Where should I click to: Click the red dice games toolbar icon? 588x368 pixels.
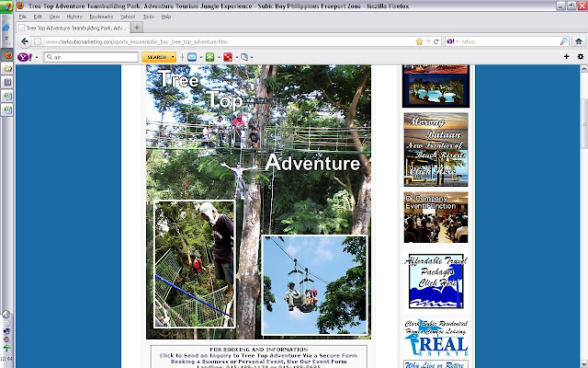[228, 57]
